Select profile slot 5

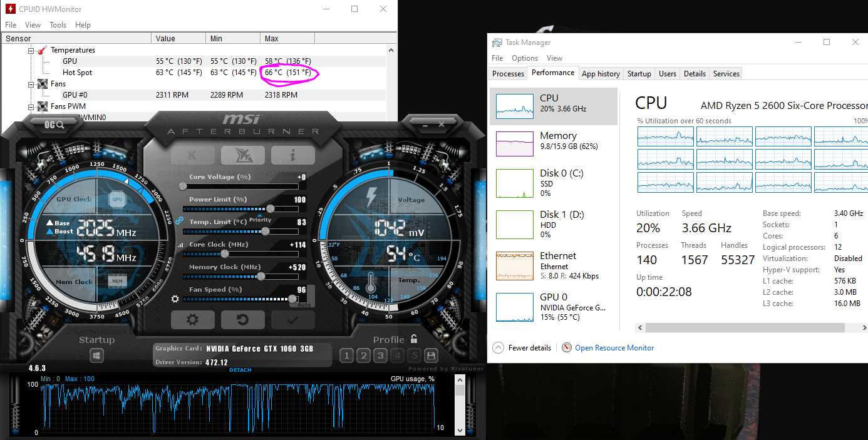(x=414, y=356)
